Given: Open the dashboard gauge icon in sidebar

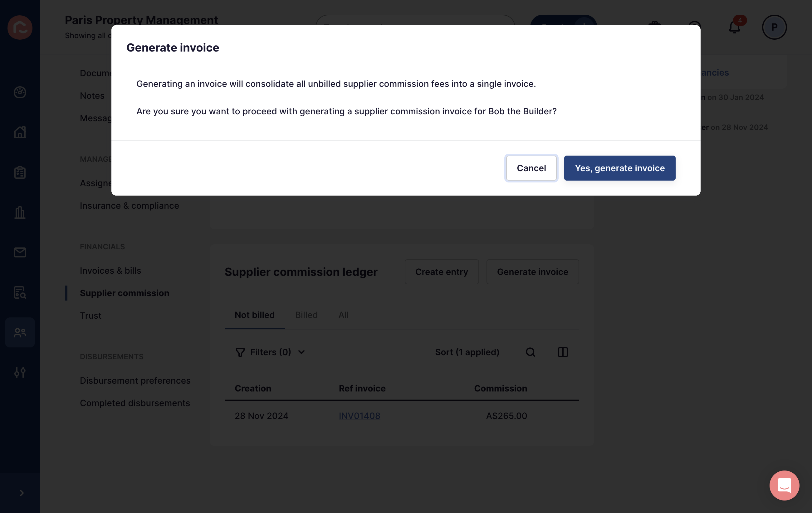Looking at the screenshot, I should (x=20, y=92).
